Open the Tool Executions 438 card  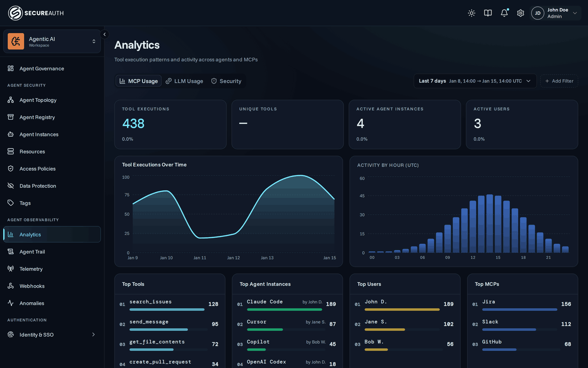click(x=170, y=124)
